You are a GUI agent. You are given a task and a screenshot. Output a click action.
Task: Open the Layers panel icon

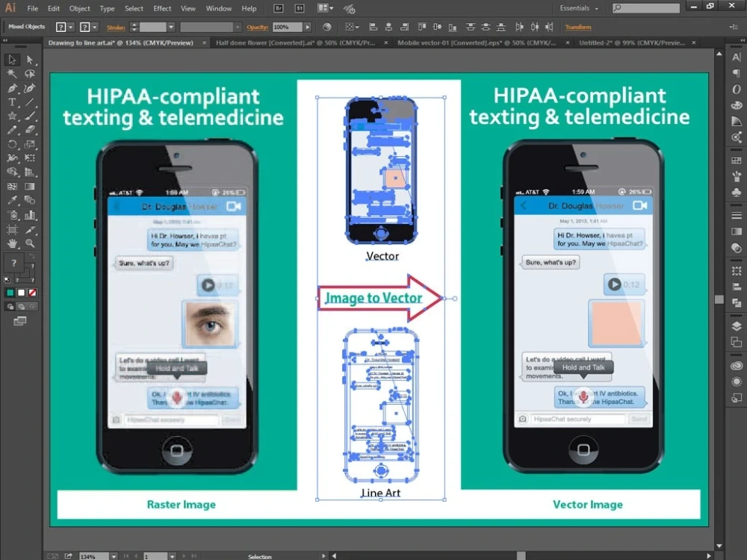coord(737,326)
